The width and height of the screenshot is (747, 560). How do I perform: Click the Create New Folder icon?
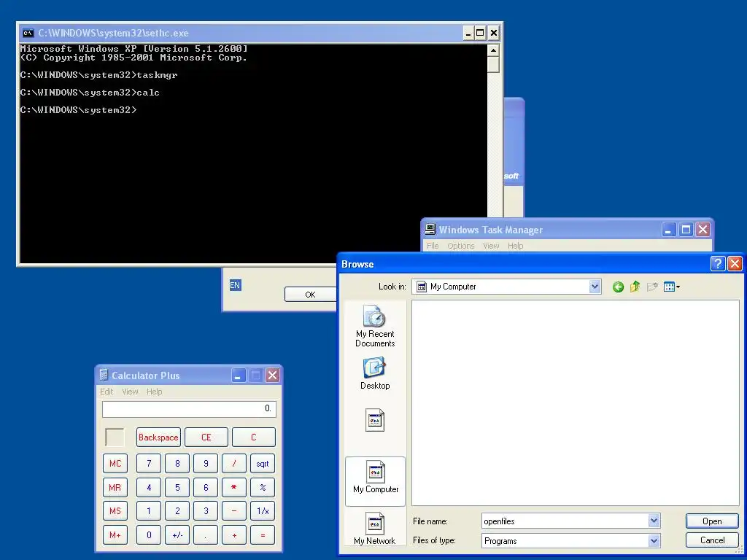[x=652, y=287]
